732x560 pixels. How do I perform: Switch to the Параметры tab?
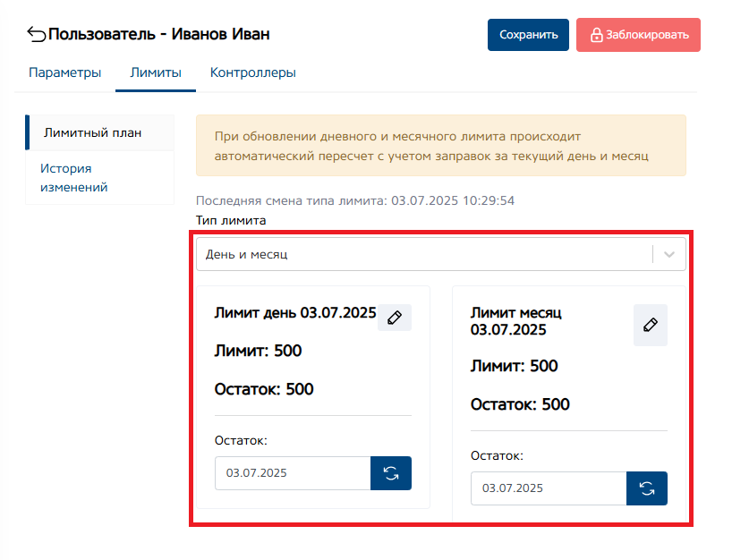pyautogui.click(x=64, y=73)
